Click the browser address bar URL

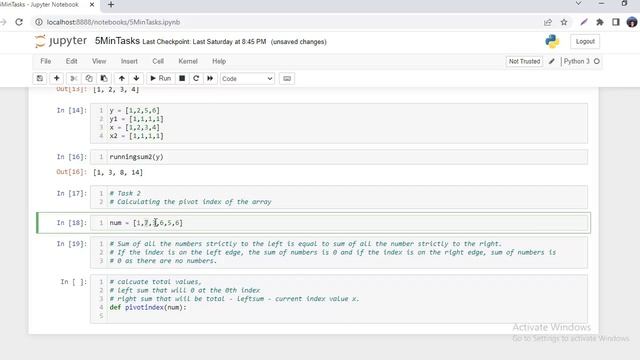click(113, 22)
